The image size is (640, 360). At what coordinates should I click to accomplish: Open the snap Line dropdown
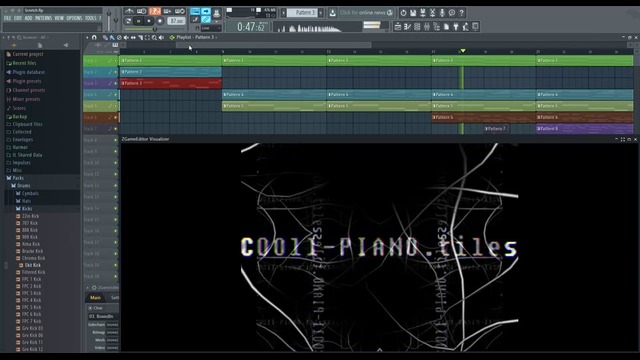[211, 28]
